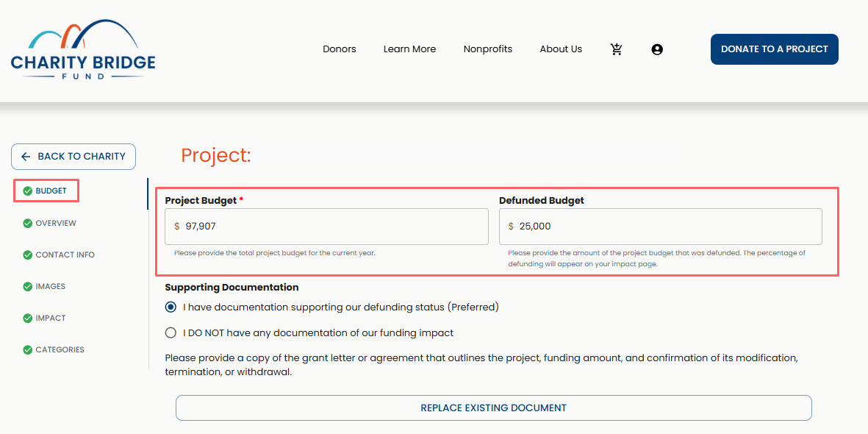Click the Defunded Budget input field
Screen dimensions: 868x434
661,226
